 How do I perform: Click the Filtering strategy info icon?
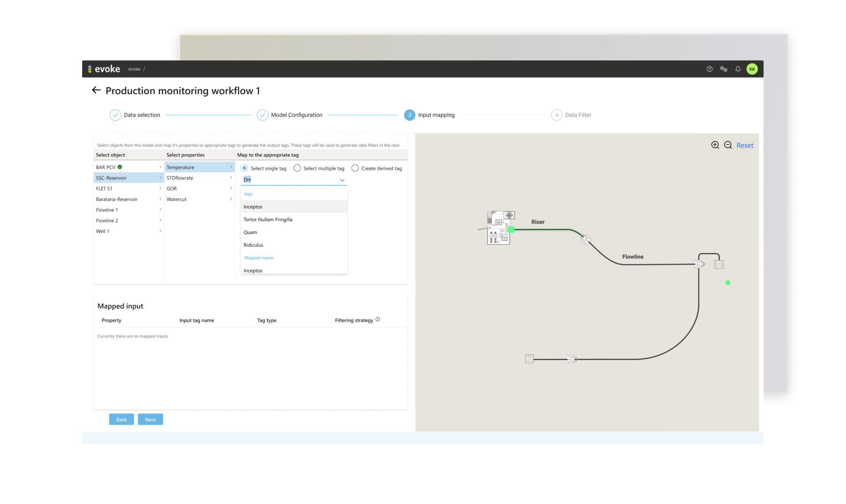(x=378, y=319)
